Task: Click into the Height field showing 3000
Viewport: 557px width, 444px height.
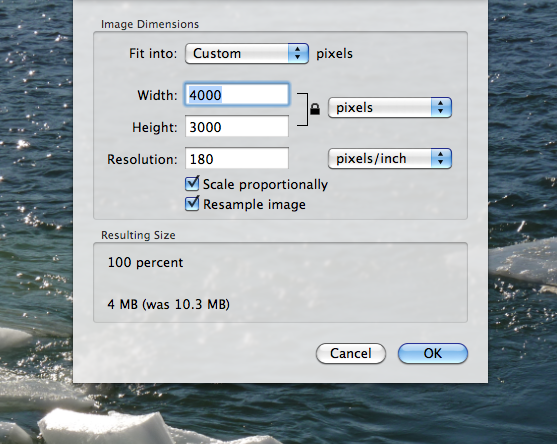Action: tap(237, 126)
